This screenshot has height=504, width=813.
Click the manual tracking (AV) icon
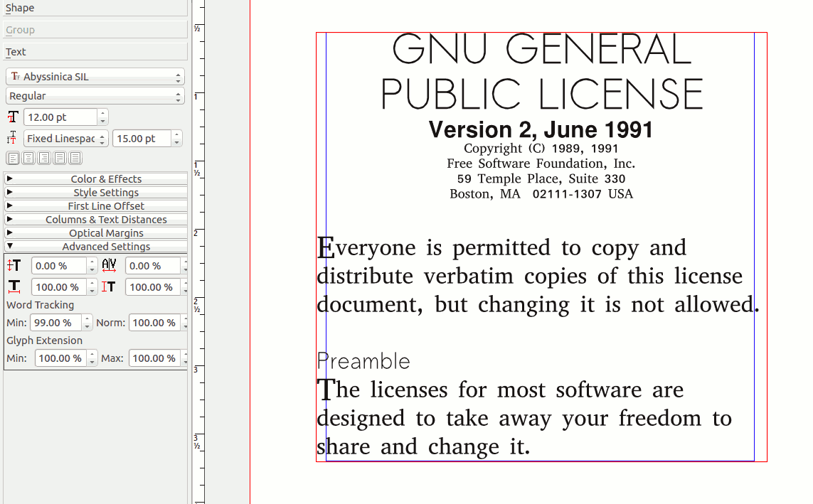[109, 266]
